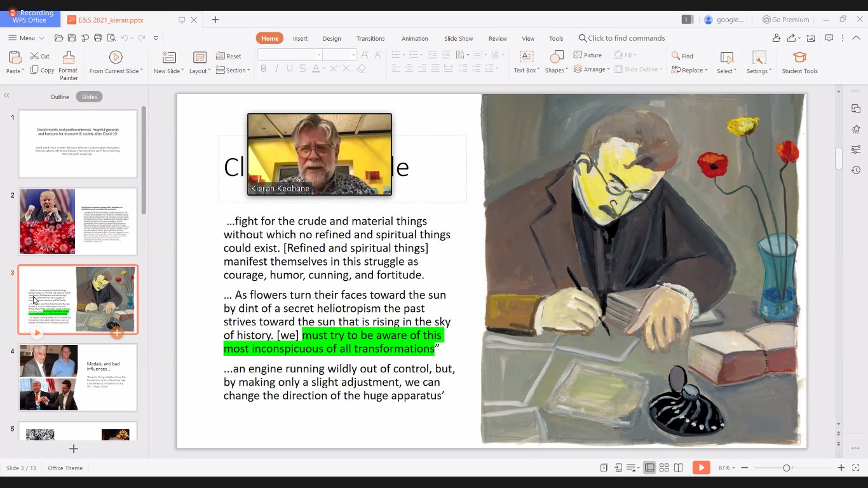The height and width of the screenshot is (488, 868).
Task: Collapse the slide panel with double chevron
Action: 6,96
